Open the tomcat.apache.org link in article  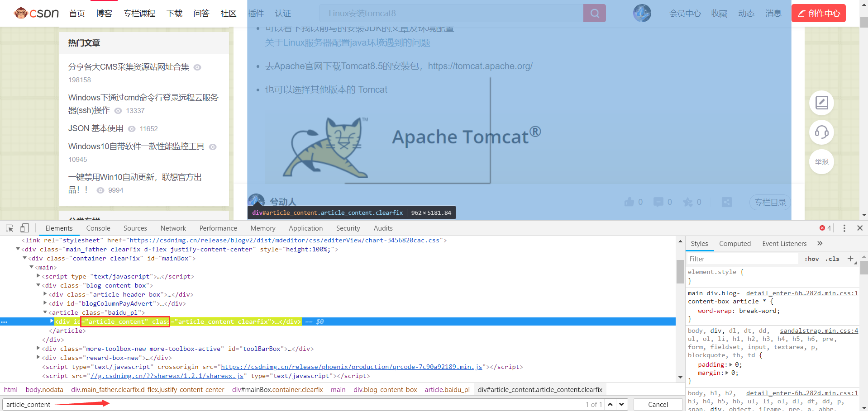click(480, 66)
